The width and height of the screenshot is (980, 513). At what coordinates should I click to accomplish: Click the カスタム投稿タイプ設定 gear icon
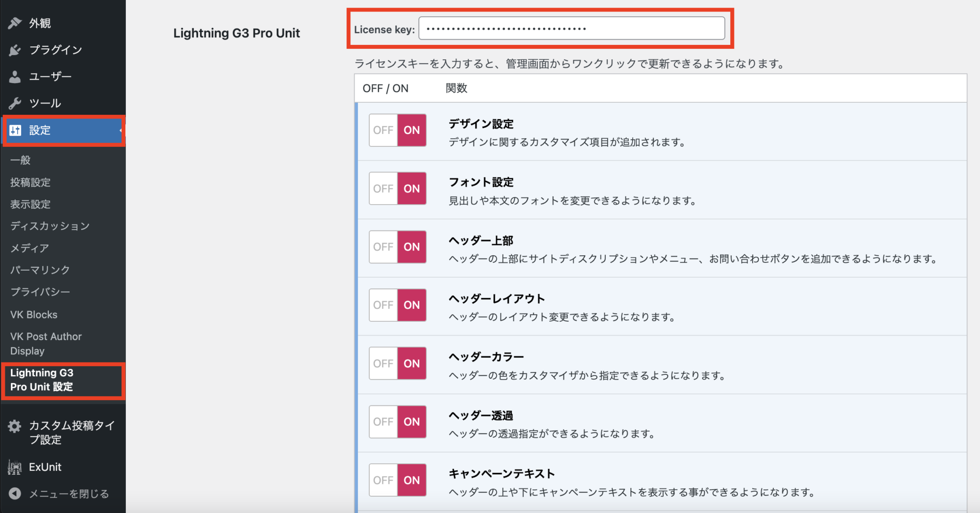pos(14,426)
